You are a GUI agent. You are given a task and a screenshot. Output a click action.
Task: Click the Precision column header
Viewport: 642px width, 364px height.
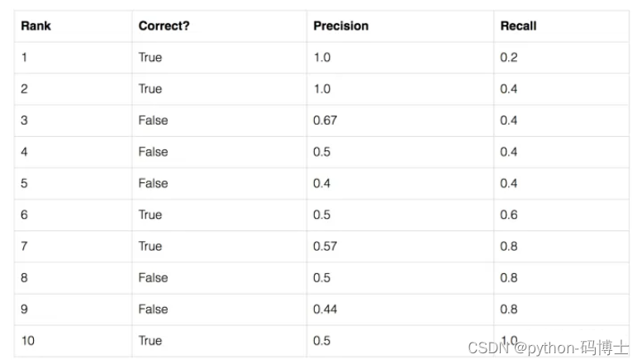point(340,26)
